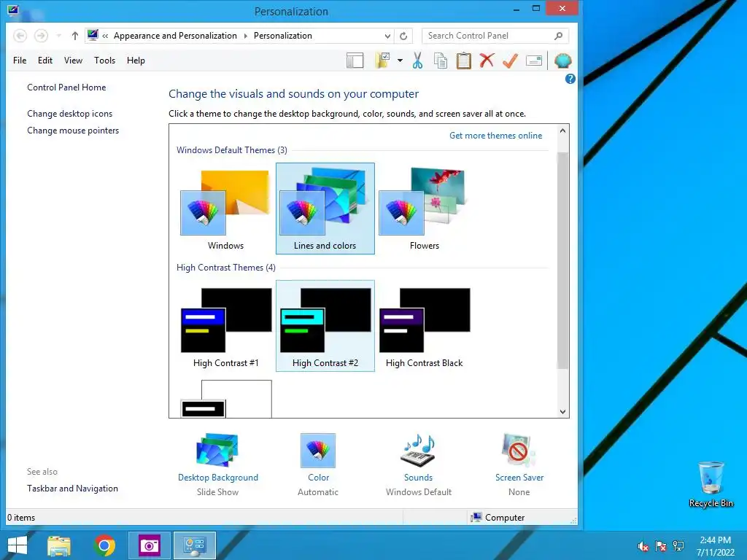Expand the breadcrumb chevron after Appearance and Personalization
The height and width of the screenshot is (560, 747).
pos(245,36)
